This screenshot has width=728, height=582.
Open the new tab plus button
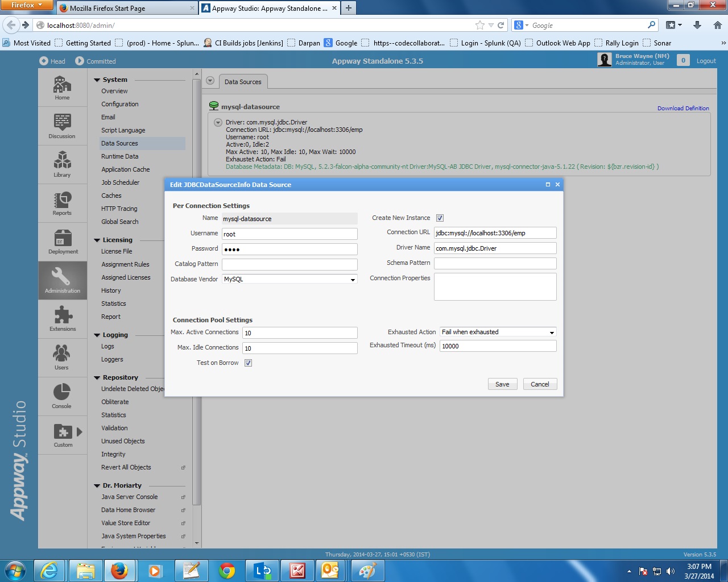(349, 8)
